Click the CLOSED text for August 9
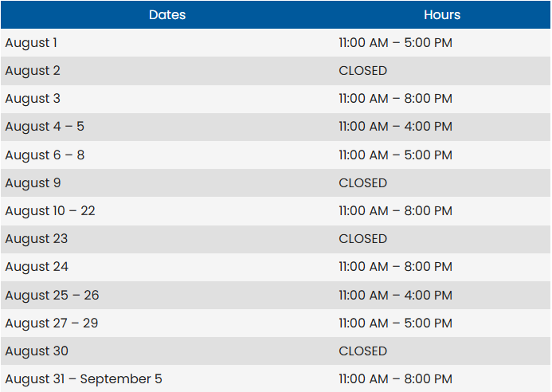This screenshot has height=392, width=552. click(362, 183)
